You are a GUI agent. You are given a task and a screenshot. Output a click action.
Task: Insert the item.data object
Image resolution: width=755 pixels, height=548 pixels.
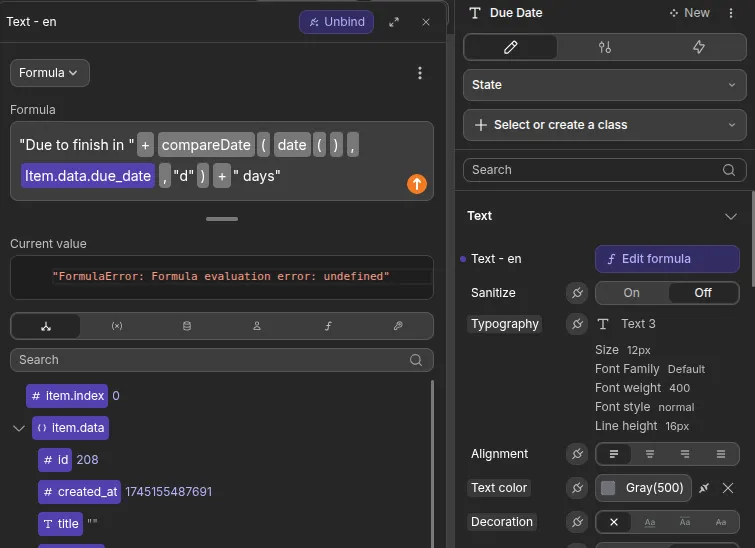point(71,428)
